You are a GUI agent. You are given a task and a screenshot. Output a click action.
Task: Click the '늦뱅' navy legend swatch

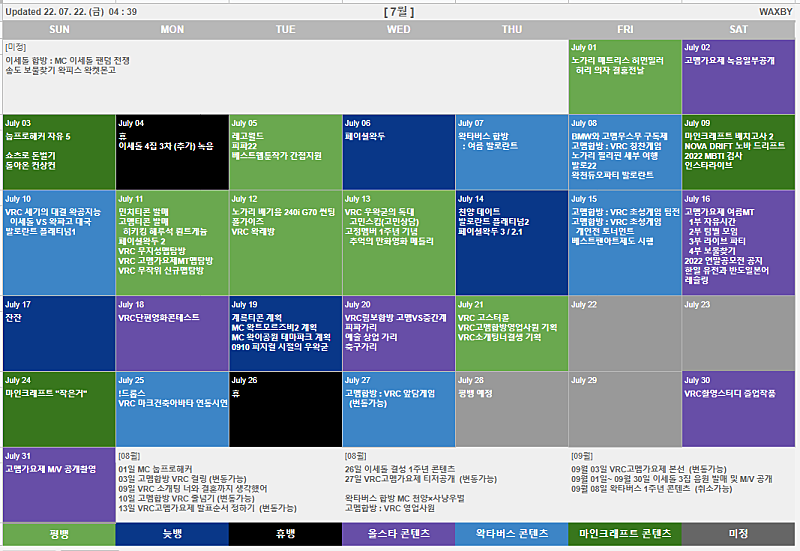coord(172,534)
